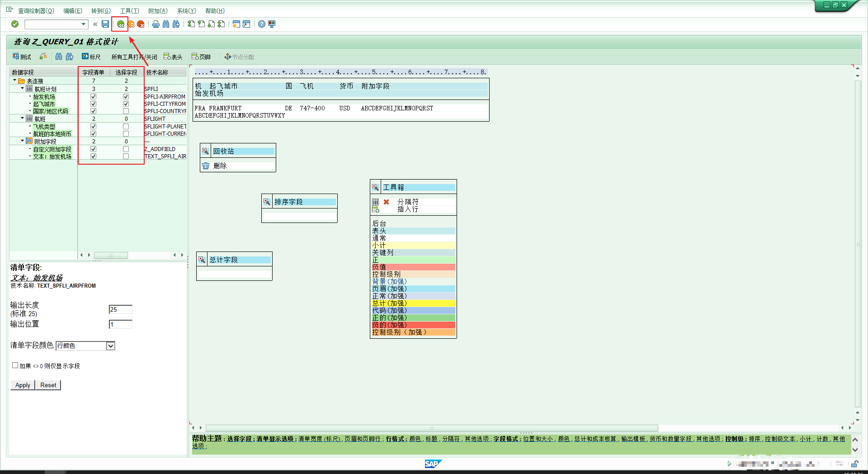Image resolution: width=868 pixels, height=474 pixels.
Task: Open the 清单字段颜色 dropdown
Action: 110,346
